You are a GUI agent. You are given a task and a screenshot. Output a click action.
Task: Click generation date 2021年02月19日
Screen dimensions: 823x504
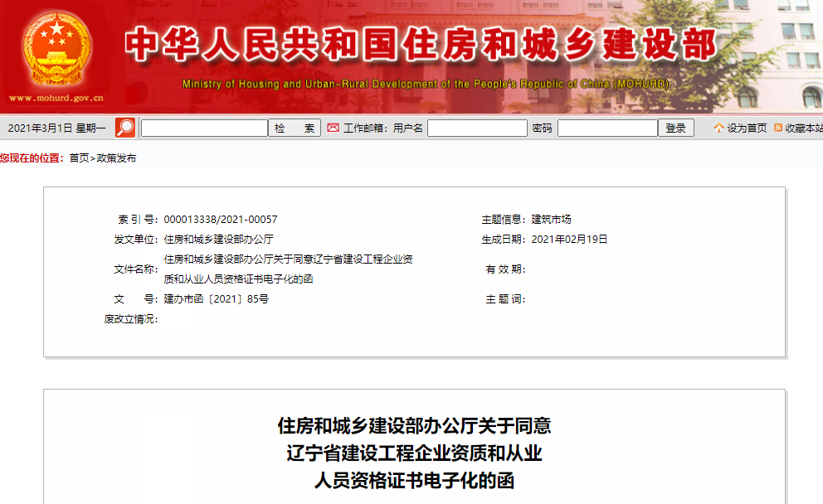[569, 239]
